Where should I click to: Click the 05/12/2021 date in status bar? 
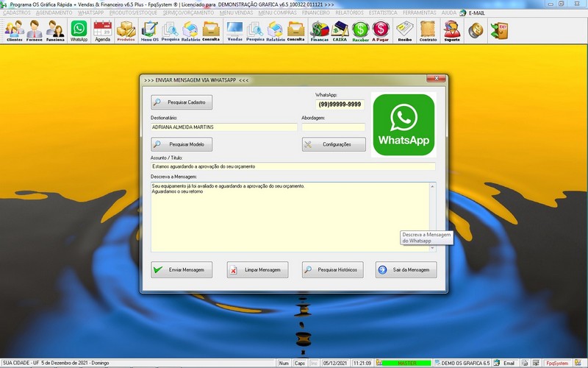pyautogui.click(x=335, y=363)
